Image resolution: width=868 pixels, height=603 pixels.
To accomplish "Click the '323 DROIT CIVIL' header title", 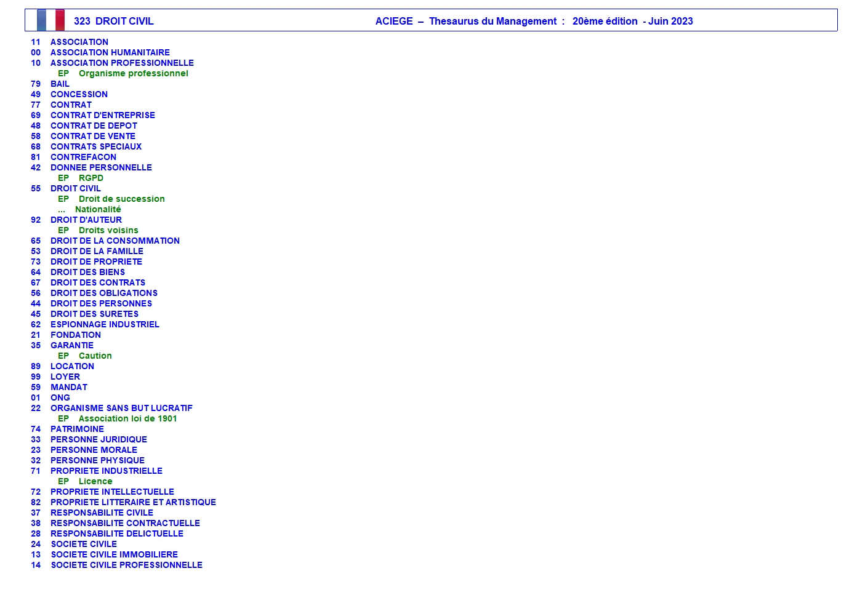I will (114, 21).
